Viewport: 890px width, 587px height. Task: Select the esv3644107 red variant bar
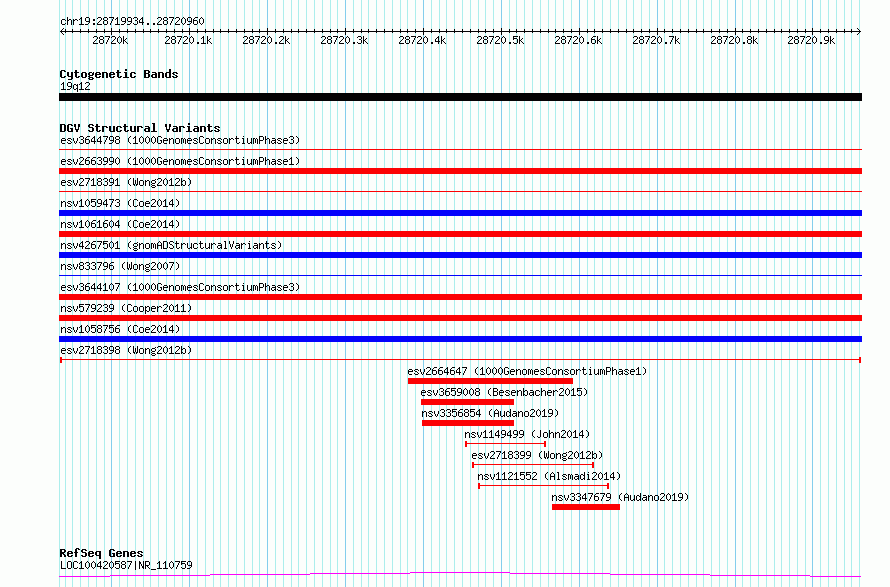click(460, 297)
